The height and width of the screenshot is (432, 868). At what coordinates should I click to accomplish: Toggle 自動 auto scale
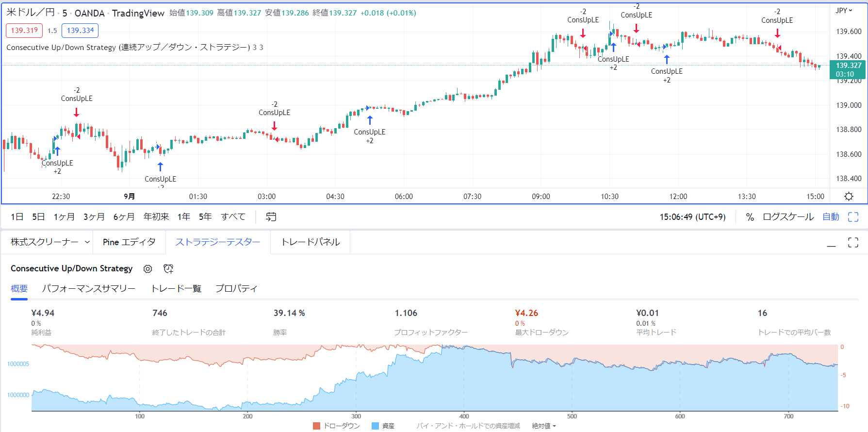click(x=831, y=217)
